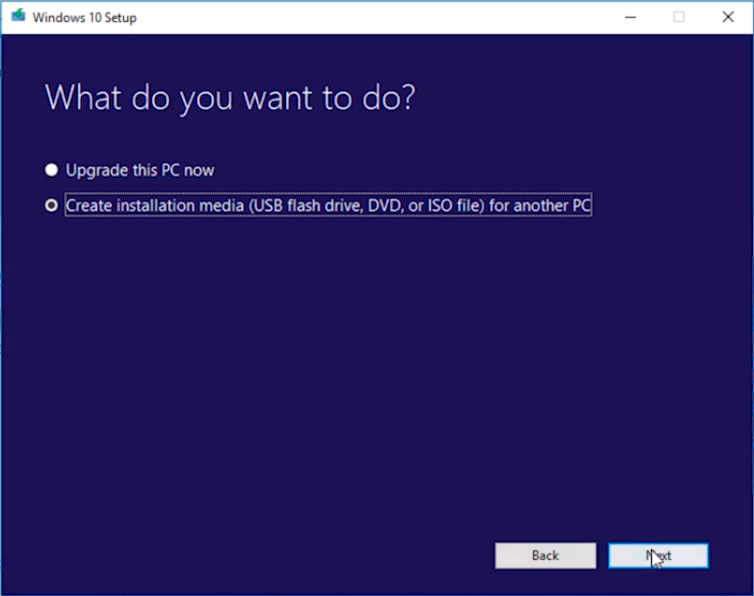Click 'for another PC' text in second option
The height and width of the screenshot is (596, 754).
[540, 205]
